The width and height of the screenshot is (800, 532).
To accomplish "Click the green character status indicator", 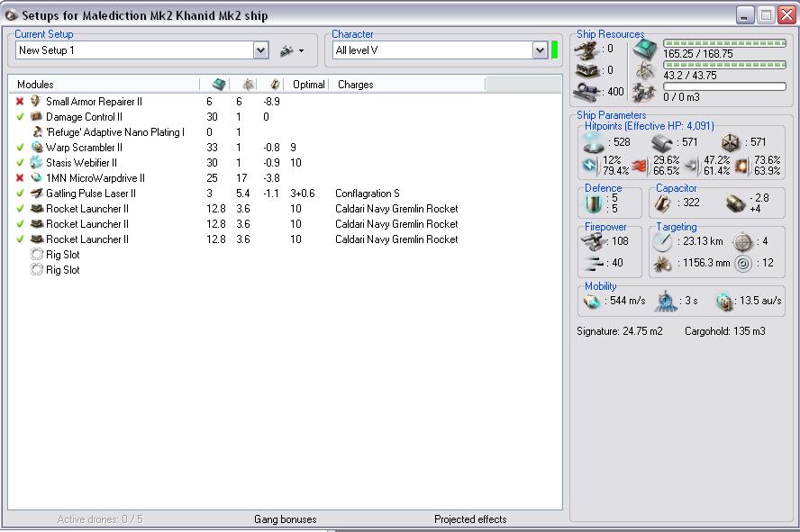I will click(555, 50).
